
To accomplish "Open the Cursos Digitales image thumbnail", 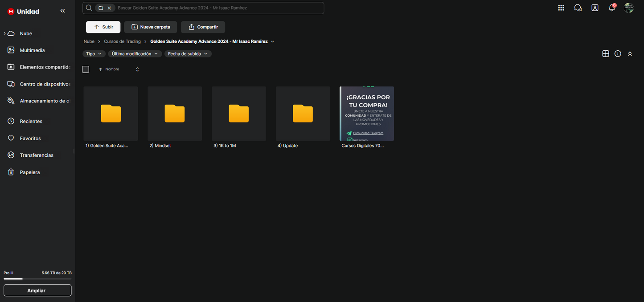I will pyautogui.click(x=366, y=114).
